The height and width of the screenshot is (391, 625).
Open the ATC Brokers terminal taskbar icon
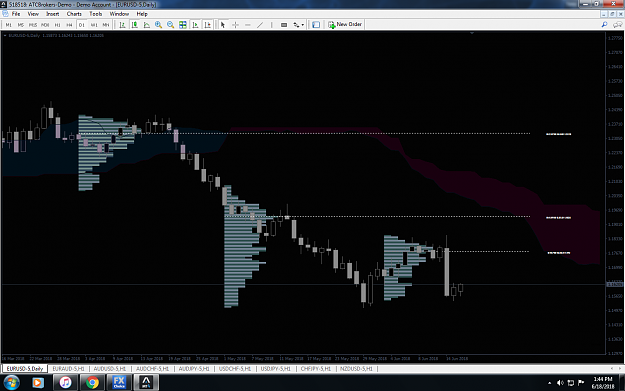(x=146, y=383)
